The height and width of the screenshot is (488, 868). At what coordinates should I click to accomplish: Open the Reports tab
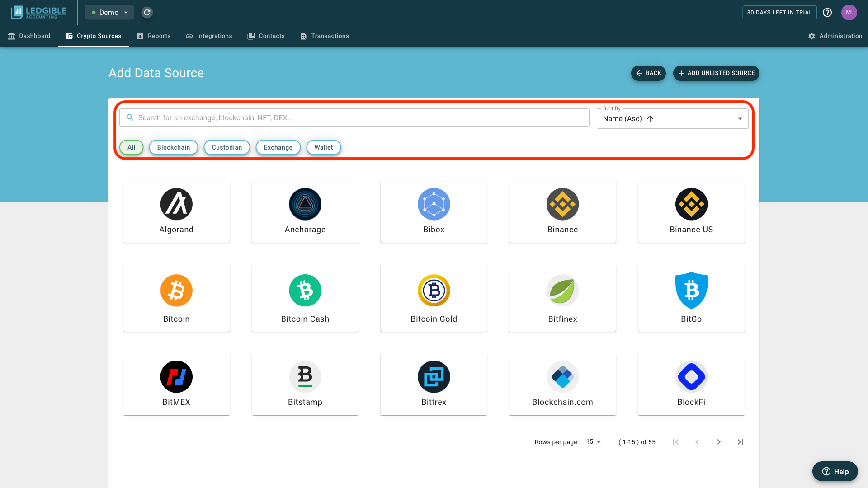click(x=154, y=36)
